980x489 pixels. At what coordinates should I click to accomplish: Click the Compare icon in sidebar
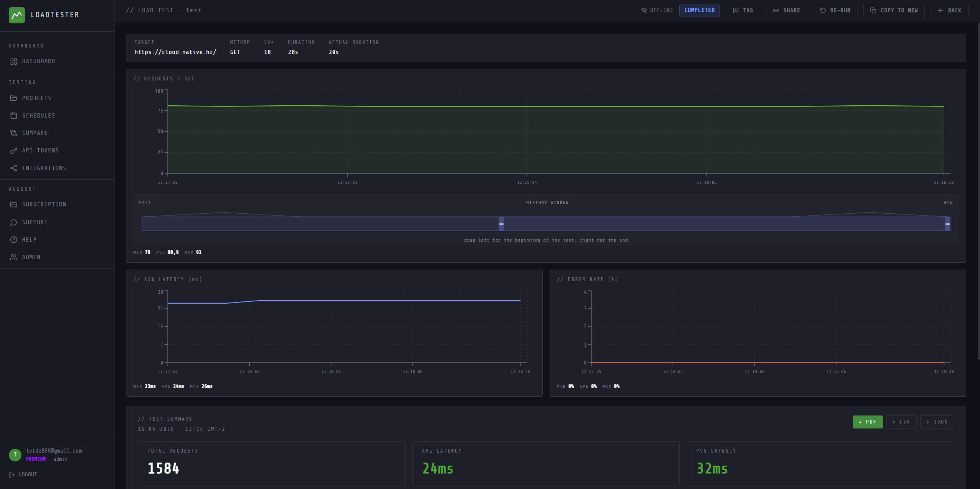click(14, 133)
